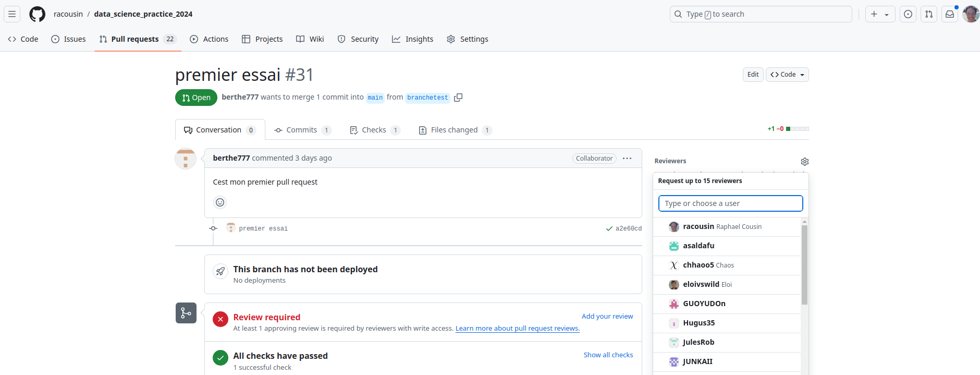Switch to the Files changed tab
This screenshot has height=375, width=980.
(x=455, y=130)
